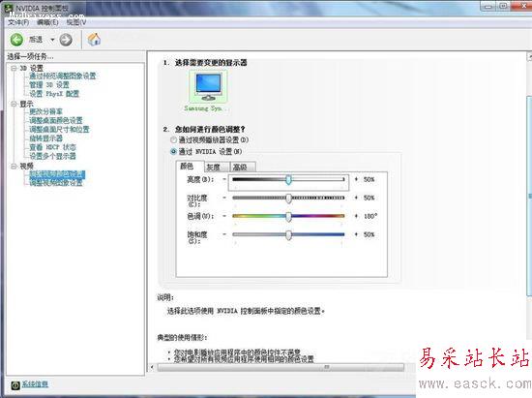Click the 色调 value 180°
Viewport: 532px width, 398px height.
[370, 216]
